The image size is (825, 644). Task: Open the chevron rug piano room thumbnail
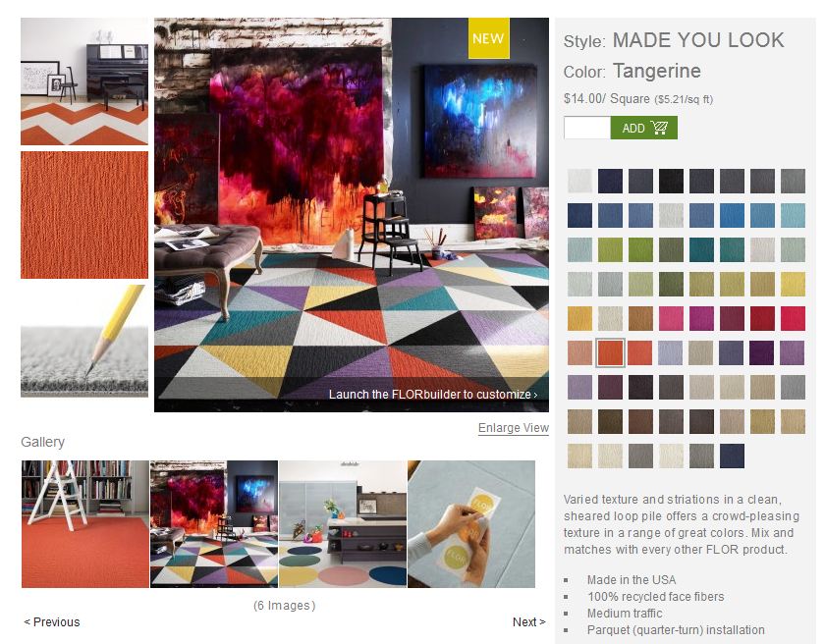click(84, 81)
